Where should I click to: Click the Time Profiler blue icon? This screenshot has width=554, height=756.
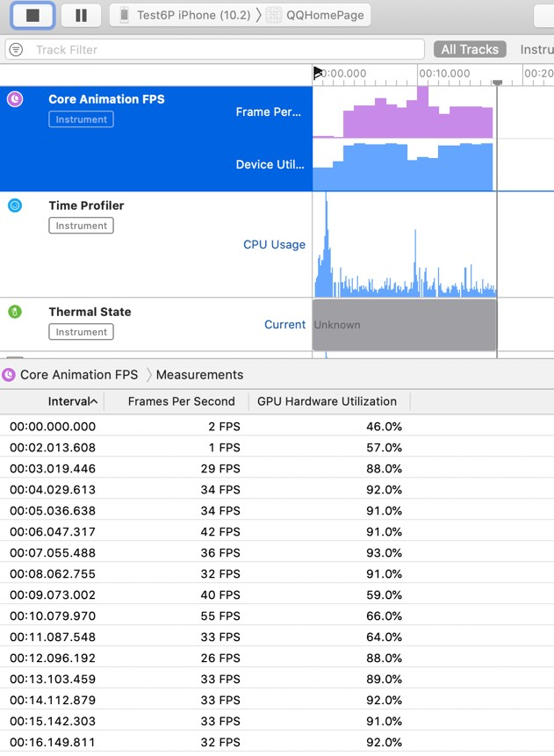coord(15,205)
